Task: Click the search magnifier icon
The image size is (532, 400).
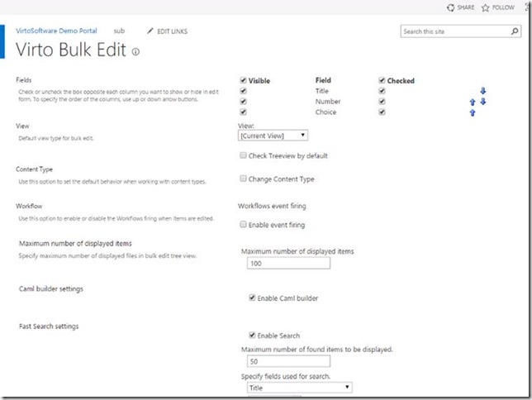Action: [515, 31]
